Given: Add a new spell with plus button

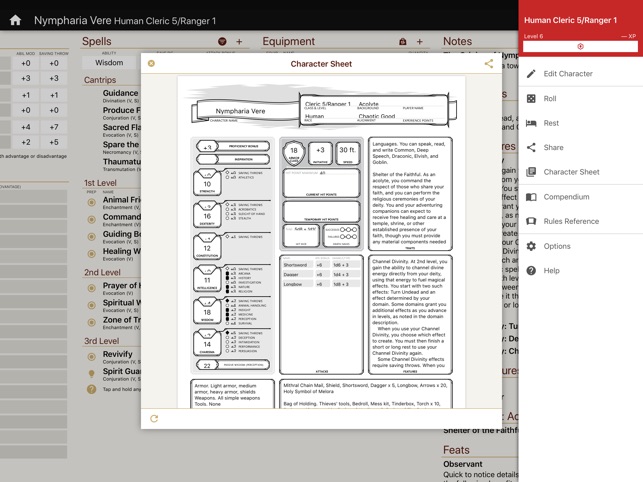Looking at the screenshot, I should 239,42.
